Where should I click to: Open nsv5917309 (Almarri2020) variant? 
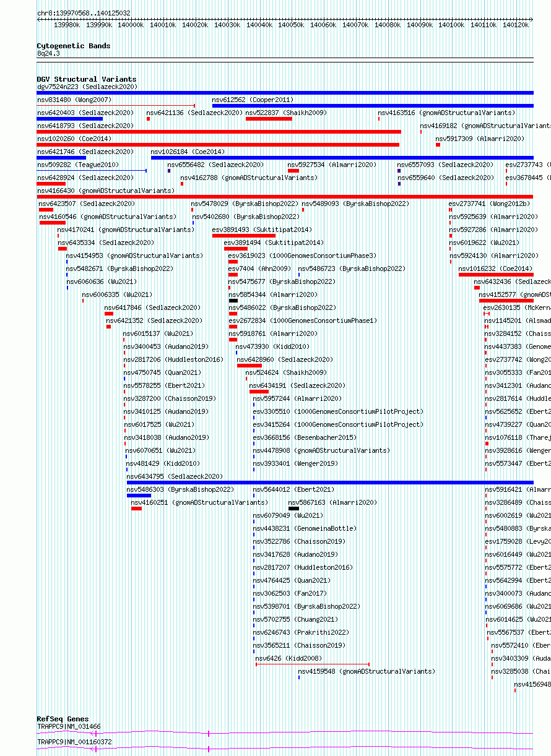tap(480, 139)
